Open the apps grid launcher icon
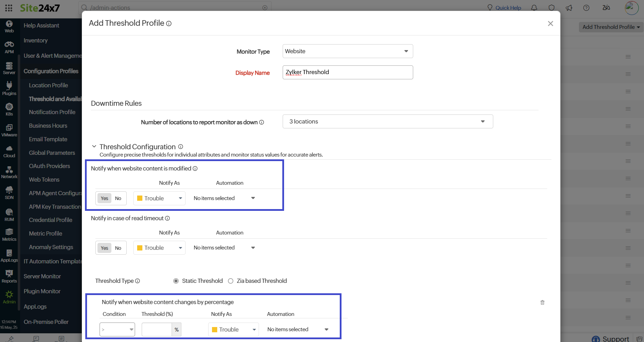The height and width of the screenshot is (342, 644). pyautogui.click(x=9, y=8)
